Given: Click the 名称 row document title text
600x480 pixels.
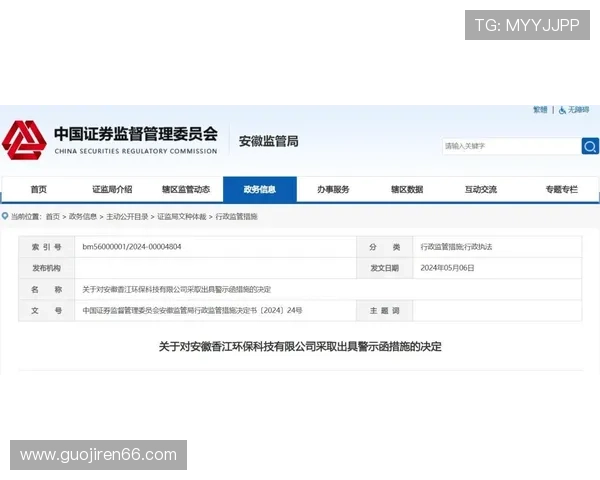Looking at the screenshot, I should click(177, 289).
